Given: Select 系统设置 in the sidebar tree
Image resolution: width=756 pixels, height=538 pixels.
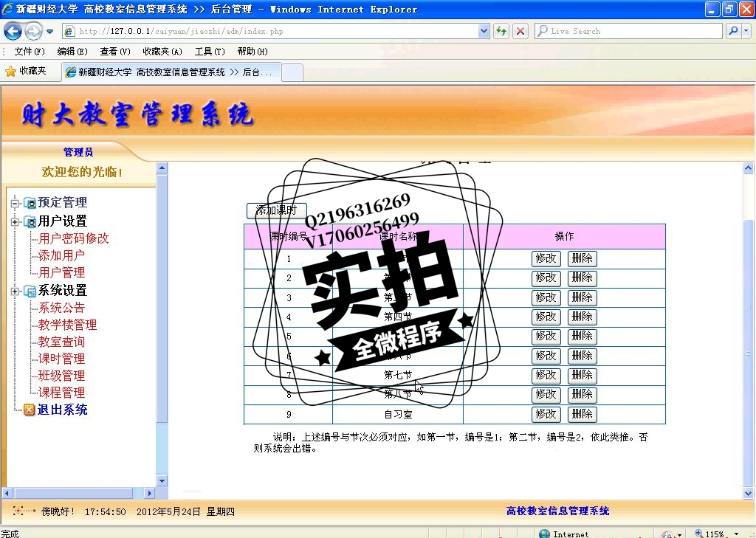Looking at the screenshot, I should pyautogui.click(x=62, y=290).
